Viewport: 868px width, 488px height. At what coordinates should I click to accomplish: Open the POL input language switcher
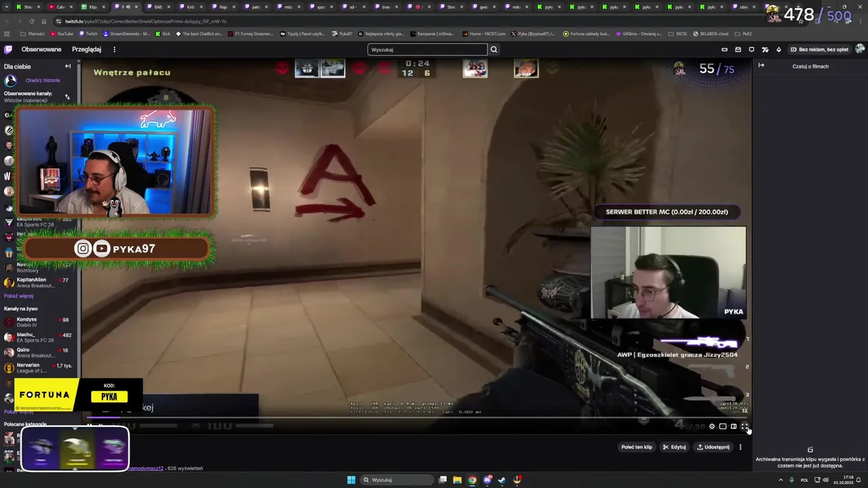click(804, 480)
